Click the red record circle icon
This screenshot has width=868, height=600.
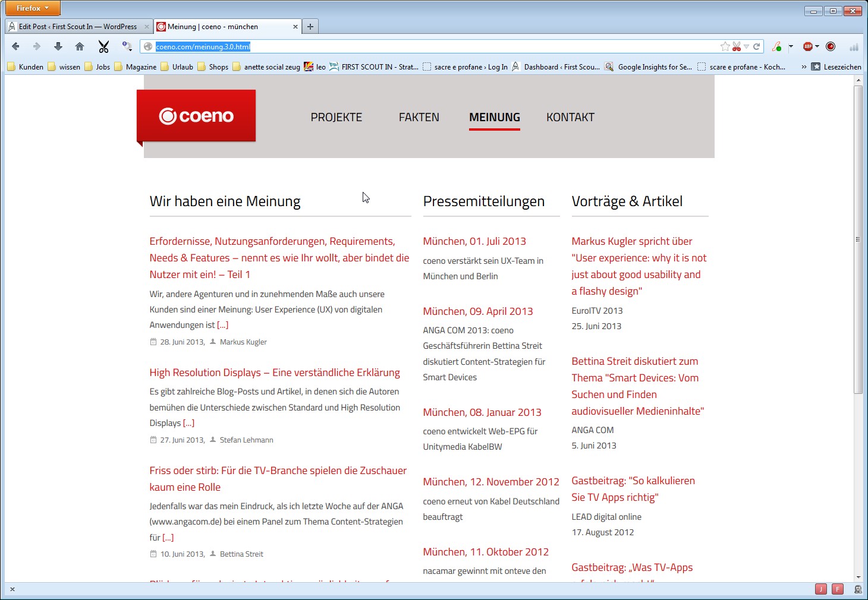pos(831,46)
